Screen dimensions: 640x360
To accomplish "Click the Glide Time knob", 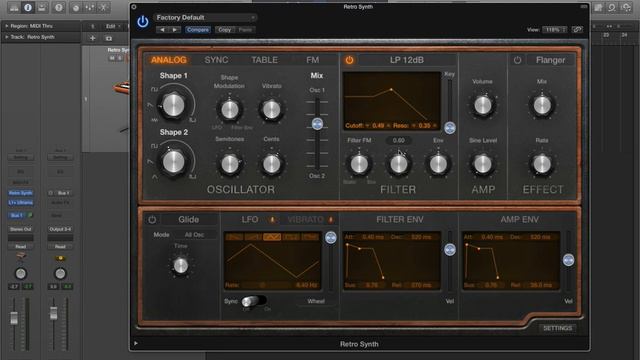I will [x=180, y=266].
